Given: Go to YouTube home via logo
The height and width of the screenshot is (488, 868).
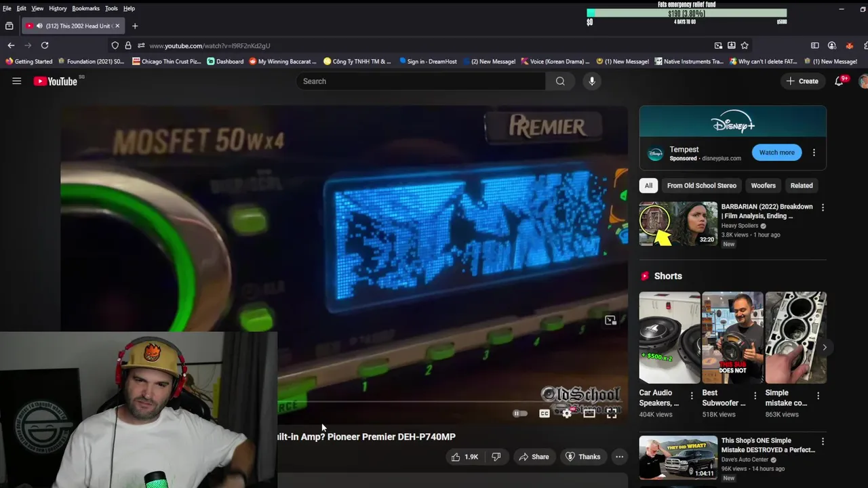Looking at the screenshot, I should coord(56,81).
